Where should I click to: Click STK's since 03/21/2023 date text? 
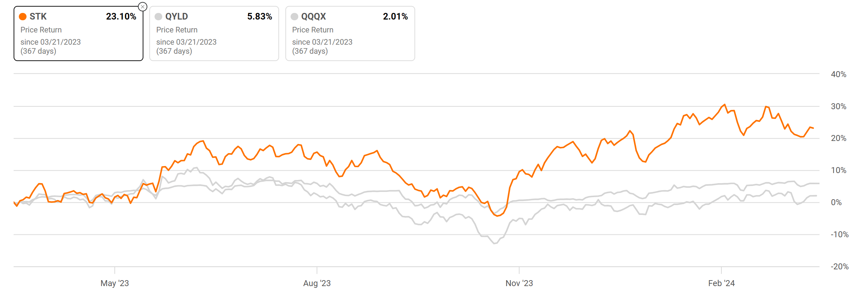[x=51, y=42]
